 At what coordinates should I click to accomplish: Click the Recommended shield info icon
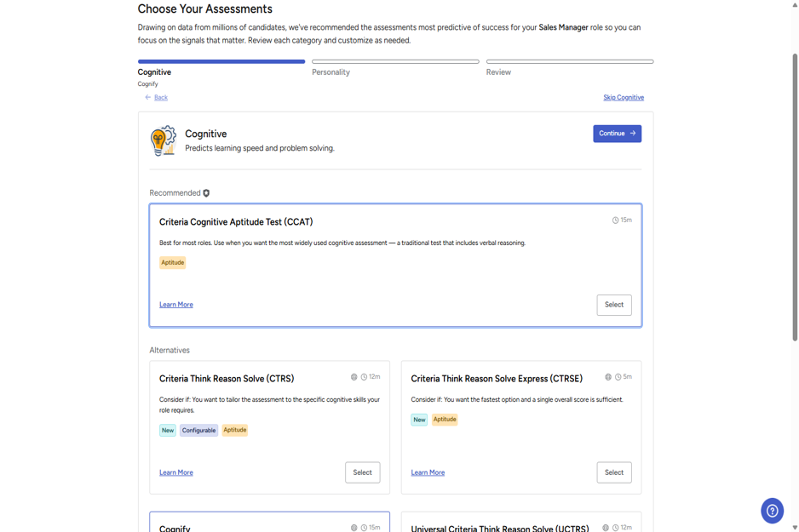tap(206, 193)
